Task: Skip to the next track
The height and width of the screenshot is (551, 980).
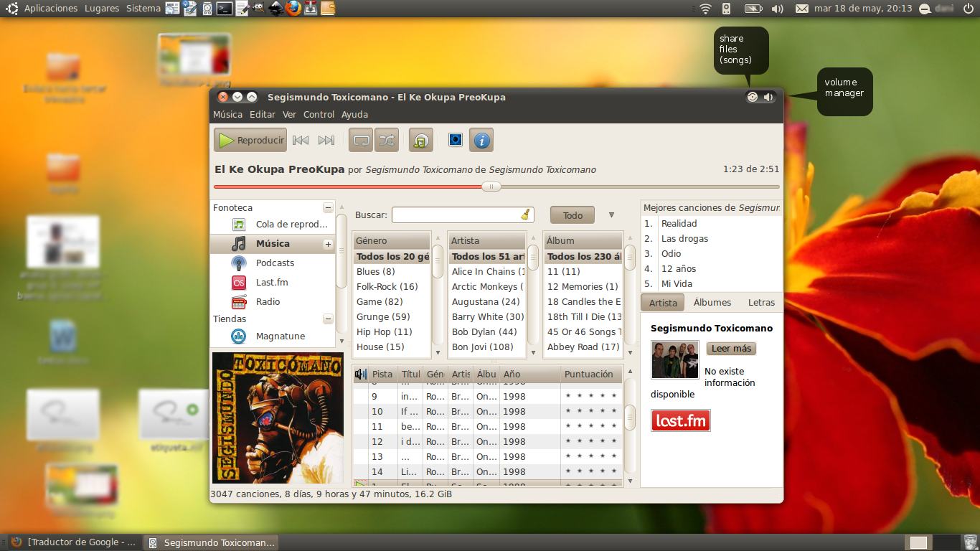Action: pyautogui.click(x=326, y=141)
